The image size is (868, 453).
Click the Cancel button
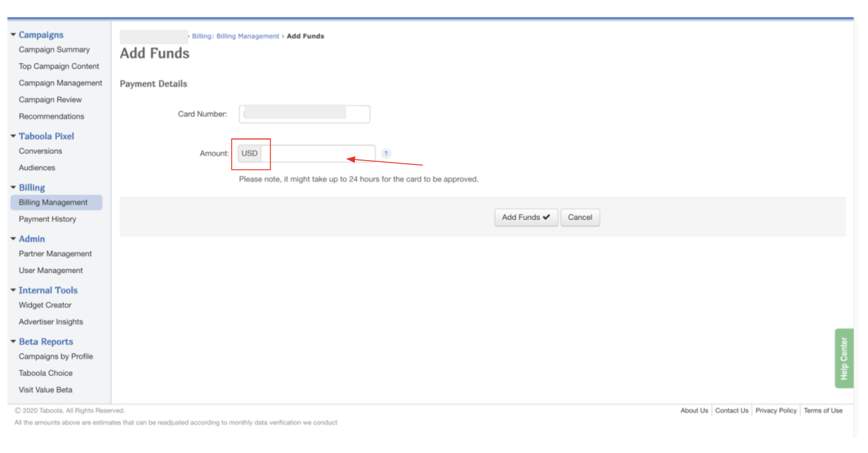coord(580,217)
